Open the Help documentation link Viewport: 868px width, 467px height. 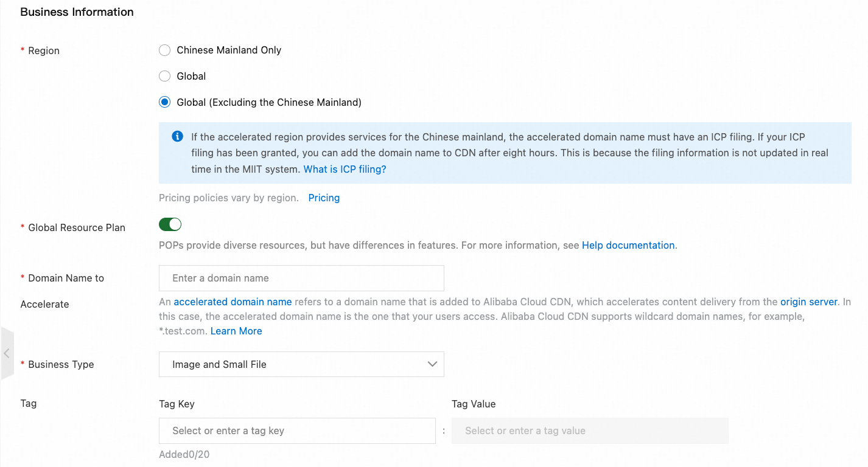(x=628, y=246)
